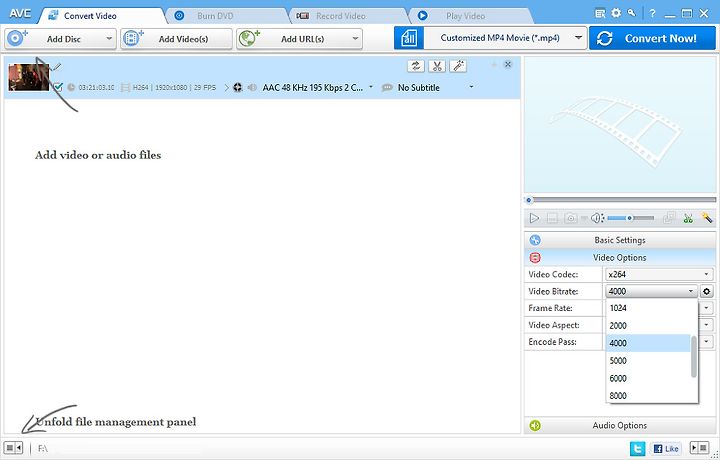Open the Frame Rate dropdown arrow

pyautogui.click(x=706, y=308)
